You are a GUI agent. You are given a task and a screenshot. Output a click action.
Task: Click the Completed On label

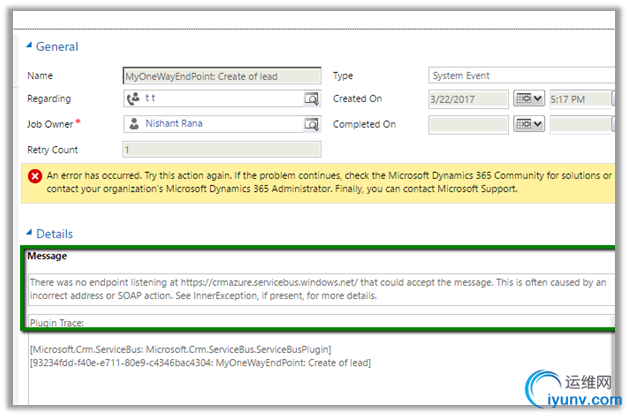[364, 125]
